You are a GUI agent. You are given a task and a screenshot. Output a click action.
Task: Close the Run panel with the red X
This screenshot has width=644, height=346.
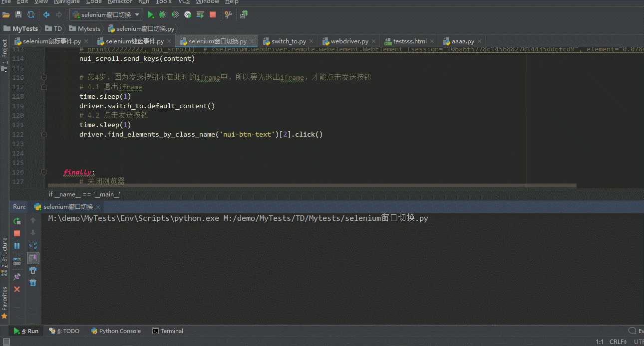(x=17, y=289)
